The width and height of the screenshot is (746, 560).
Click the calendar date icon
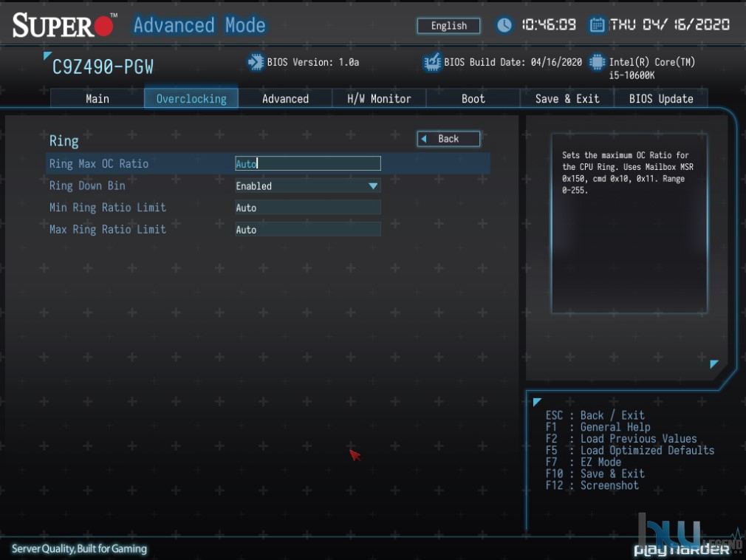point(597,24)
